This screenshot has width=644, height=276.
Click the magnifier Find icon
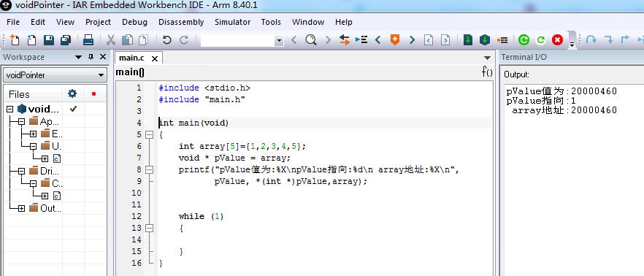tap(311, 40)
